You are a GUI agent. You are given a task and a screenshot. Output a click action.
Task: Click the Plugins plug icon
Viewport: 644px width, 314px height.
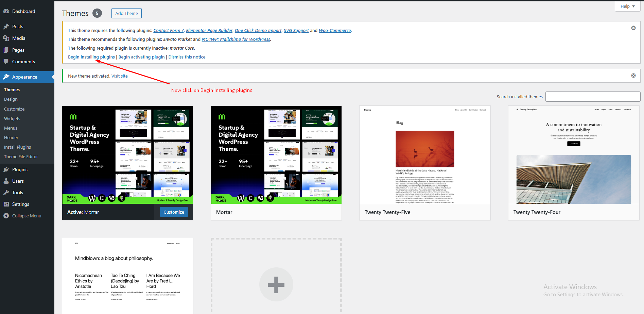click(6, 169)
